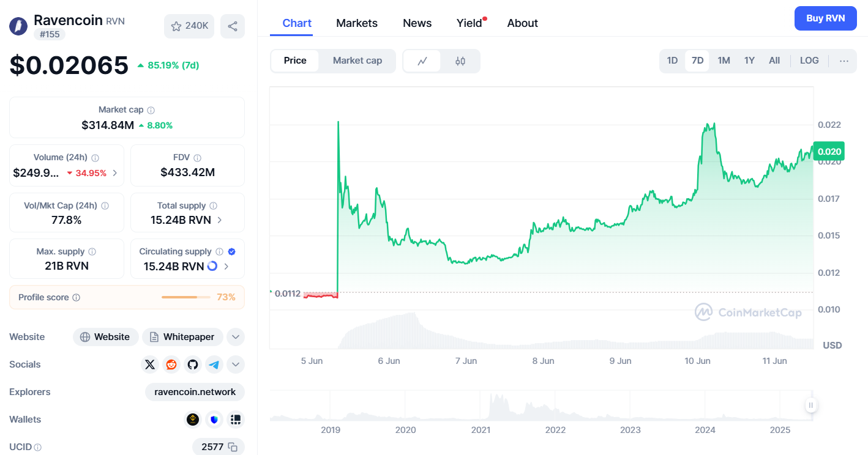Open the chart more options ellipsis
Screen dimensions: 868x455
pyautogui.click(x=844, y=61)
